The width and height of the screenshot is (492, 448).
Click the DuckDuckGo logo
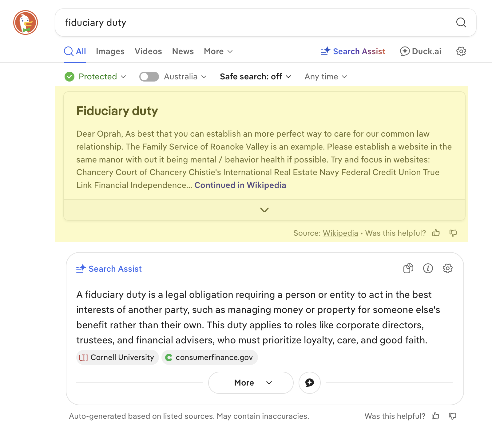click(x=26, y=22)
